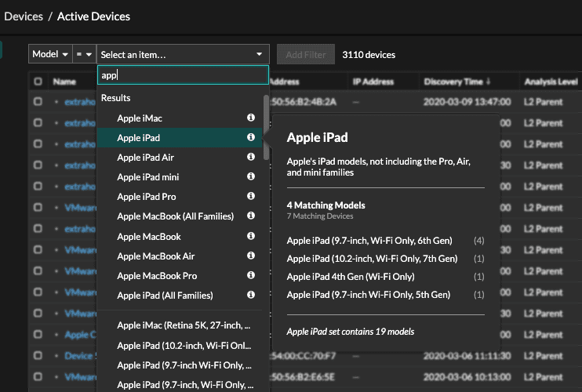The height and width of the screenshot is (392, 582).
Task: Click info icon next to Apple iMac
Action: 251,118
